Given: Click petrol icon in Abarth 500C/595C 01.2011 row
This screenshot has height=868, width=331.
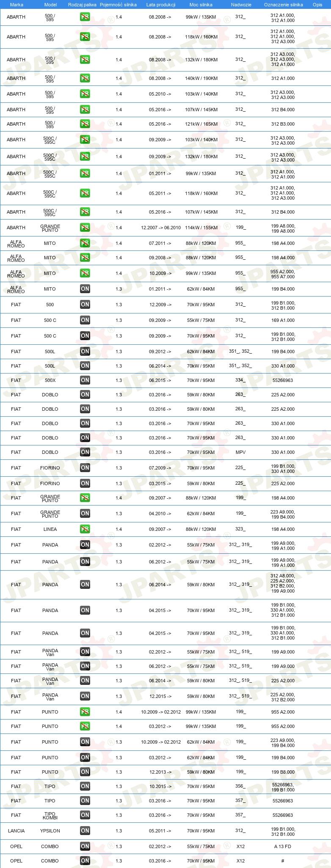Looking at the screenshot, I should click(85, 173).
